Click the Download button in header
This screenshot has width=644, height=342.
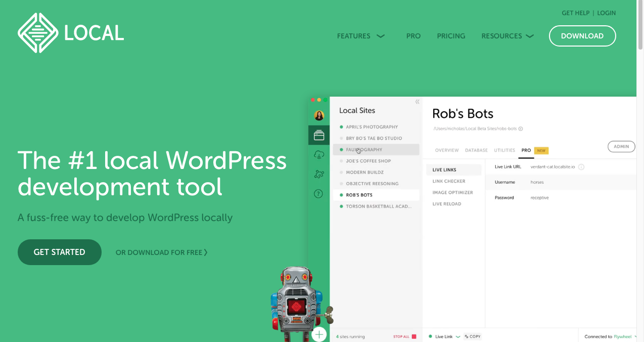[582, 36]
